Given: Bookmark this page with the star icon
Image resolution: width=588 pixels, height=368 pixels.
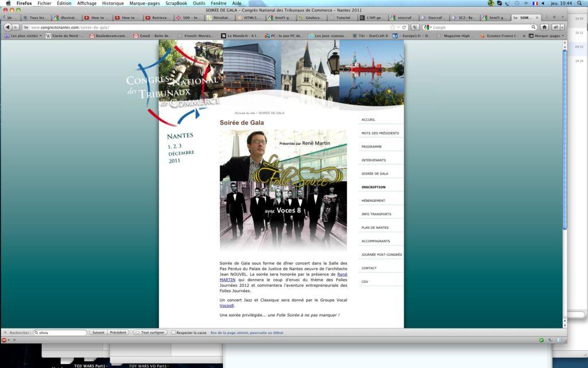Looking at the screenshot, I should [393, 28].
